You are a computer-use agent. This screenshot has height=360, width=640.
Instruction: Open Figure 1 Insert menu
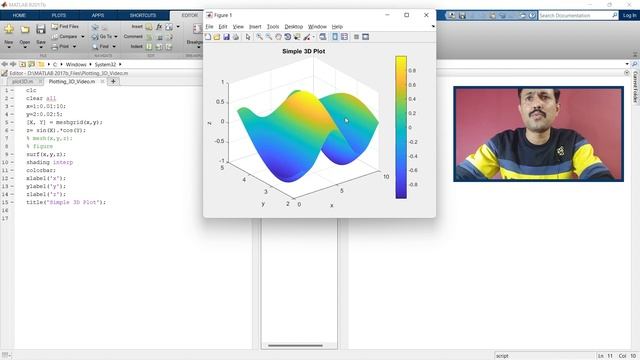pos(255,27)
